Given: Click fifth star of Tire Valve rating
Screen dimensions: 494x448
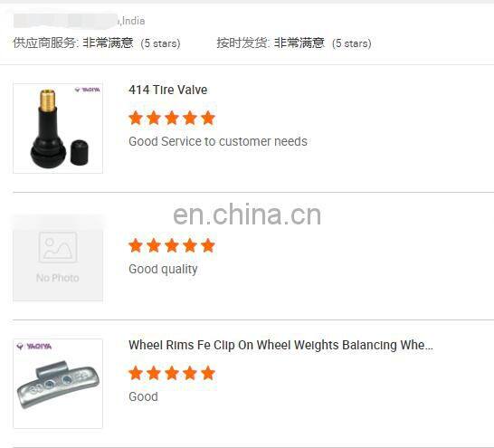Looking at the screenshot, I should pyautogui.click(x=208, y=119).
